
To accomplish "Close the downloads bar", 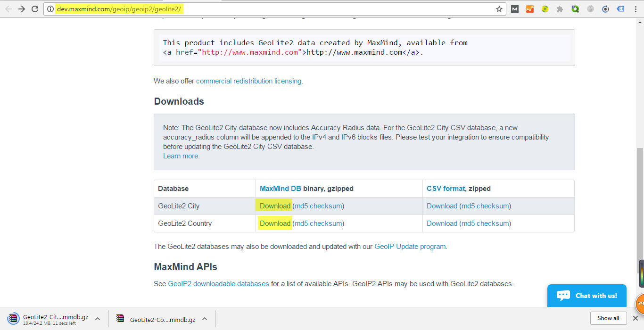I will [x=635, y=318].
